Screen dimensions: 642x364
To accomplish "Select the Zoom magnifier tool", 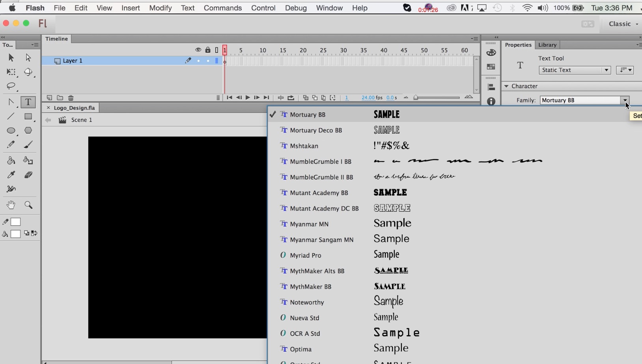I will (x=28, y=205).
